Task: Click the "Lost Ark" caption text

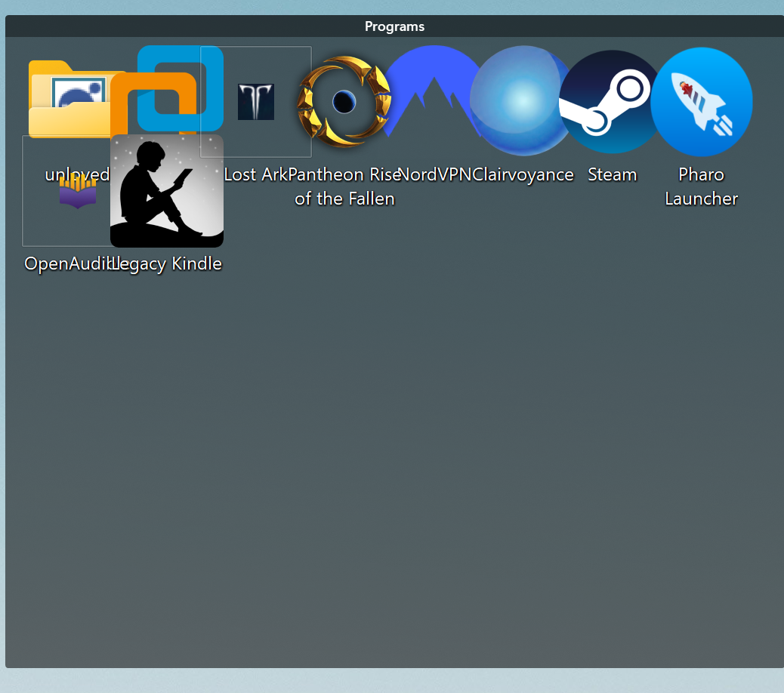Action: point(255,174)
